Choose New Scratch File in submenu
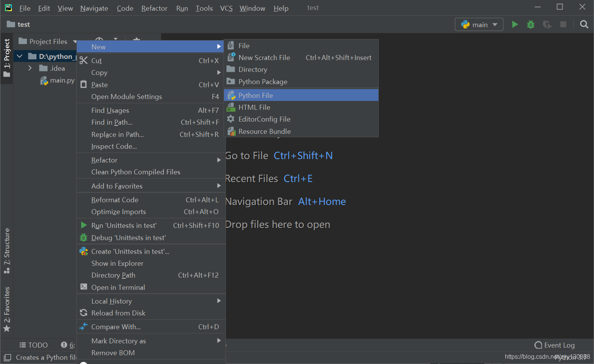Image resolution: width=594 pixels, height=364 pixels. 301,58
